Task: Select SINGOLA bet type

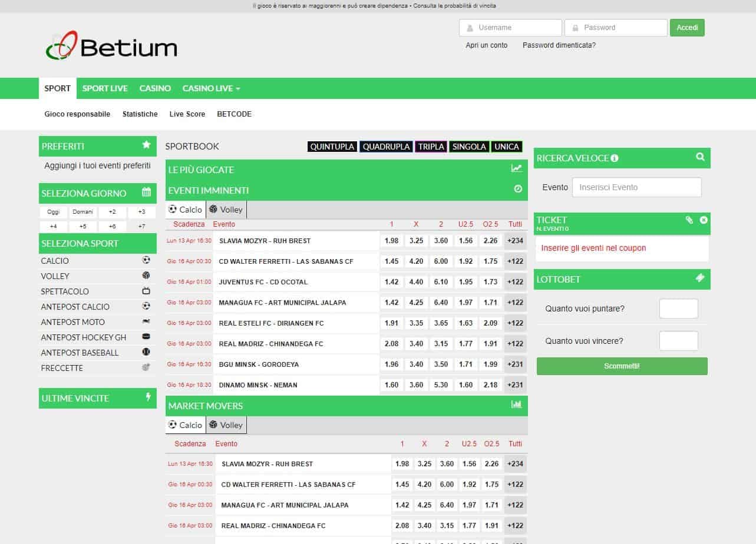Action: 469,147
